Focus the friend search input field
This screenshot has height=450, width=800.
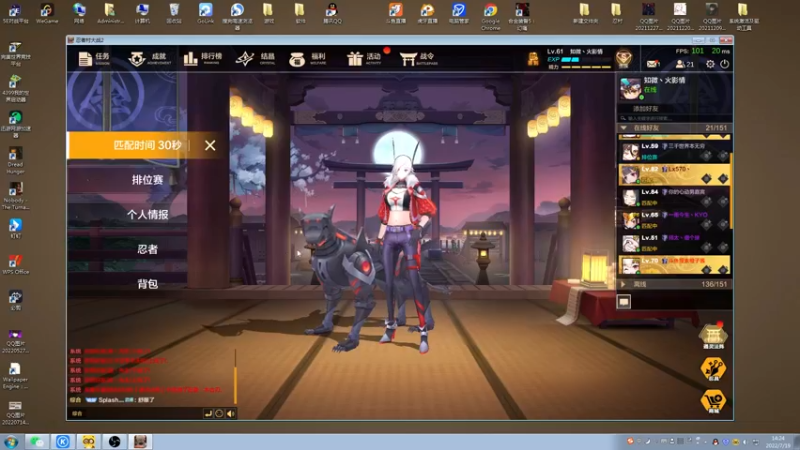pos(673,118)
